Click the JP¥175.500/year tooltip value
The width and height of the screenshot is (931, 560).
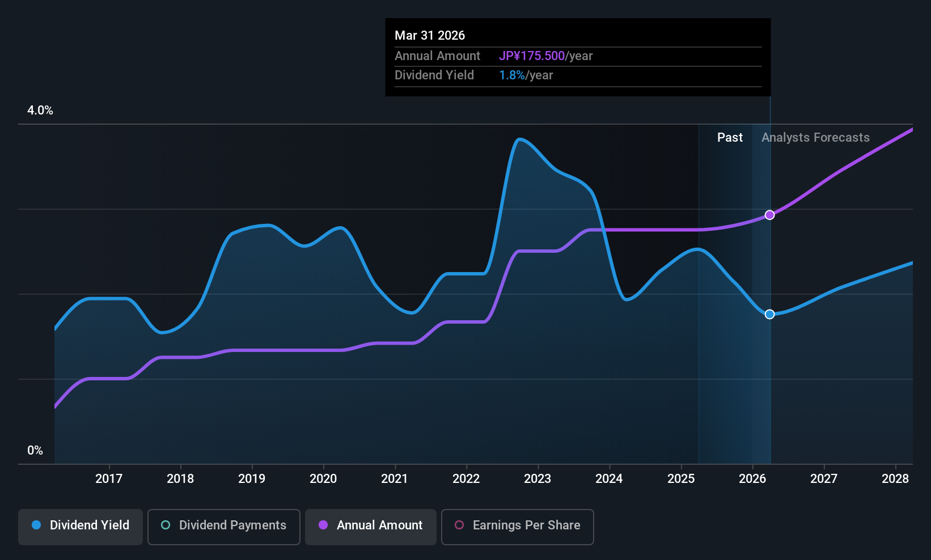[x=545, y=56]
